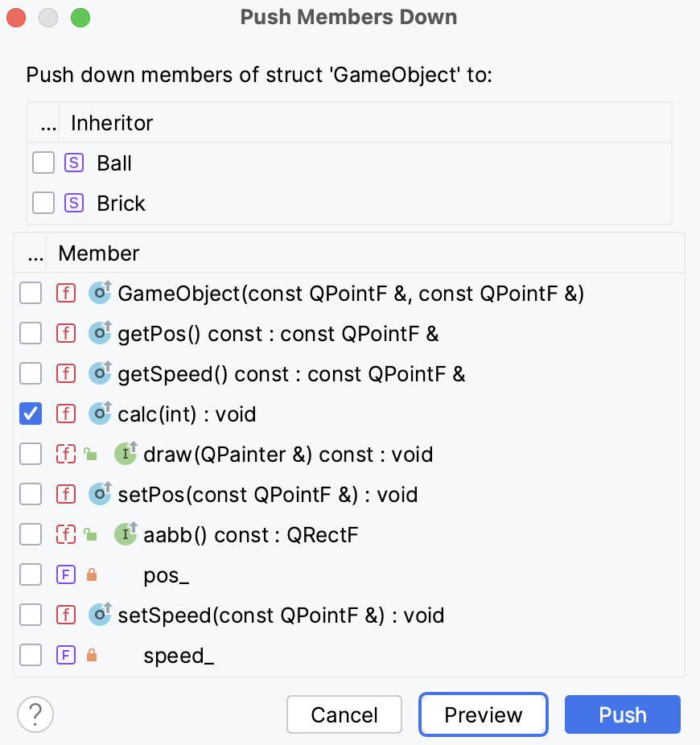Viewport: 700px width, 745px height.
Task: Check the setSpeed(const QPointF &) checkbox
Action: tap(31, 615)
